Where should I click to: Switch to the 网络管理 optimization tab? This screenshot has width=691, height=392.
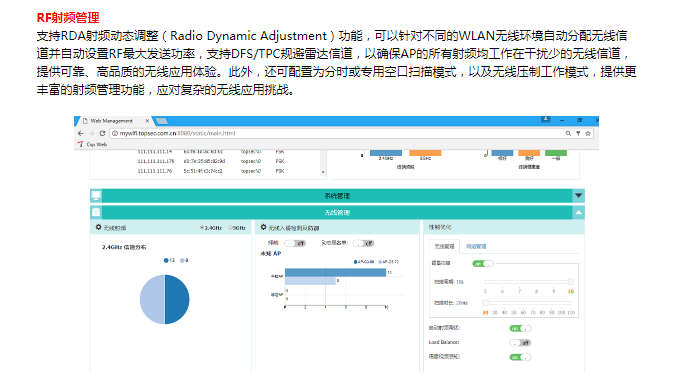pyautogui.click(x=476, y=247)
